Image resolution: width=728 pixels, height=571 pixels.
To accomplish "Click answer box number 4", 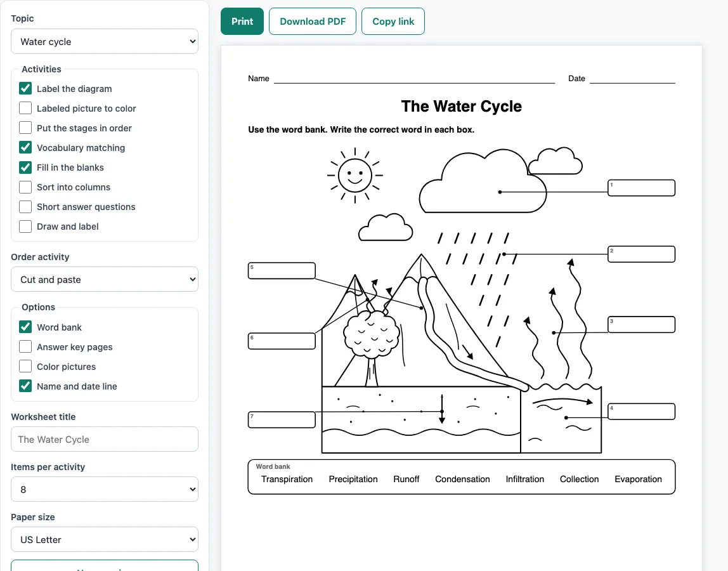I will point(641,411).
